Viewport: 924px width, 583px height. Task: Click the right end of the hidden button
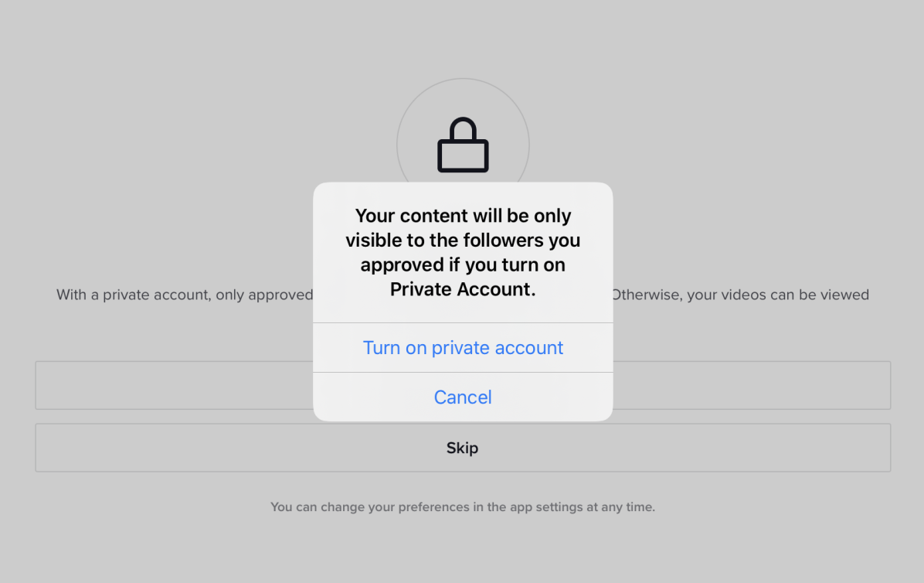pos(752,386)
